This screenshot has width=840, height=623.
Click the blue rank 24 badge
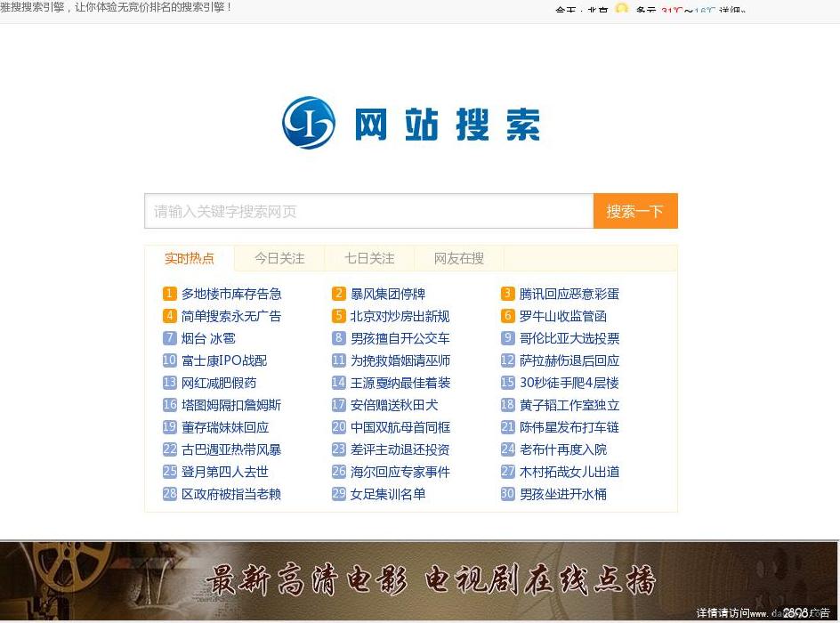[x=507, y=449]
